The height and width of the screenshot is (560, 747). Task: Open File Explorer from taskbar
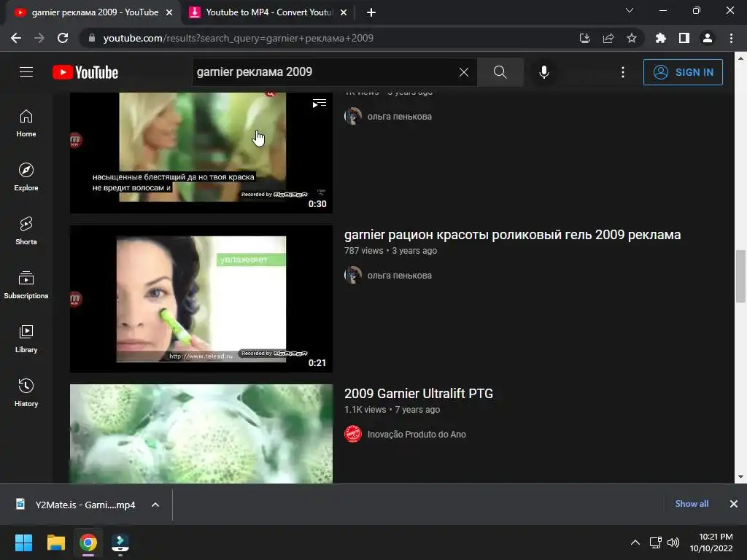click(x=55, y=542)
